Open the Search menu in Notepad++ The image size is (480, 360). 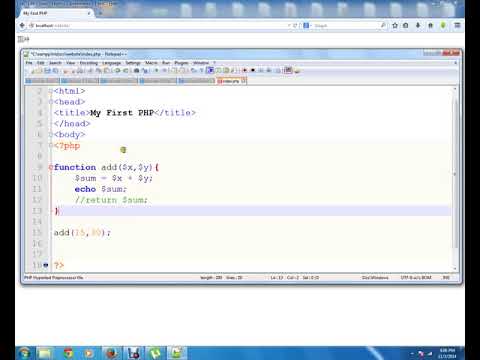point(55,63)
